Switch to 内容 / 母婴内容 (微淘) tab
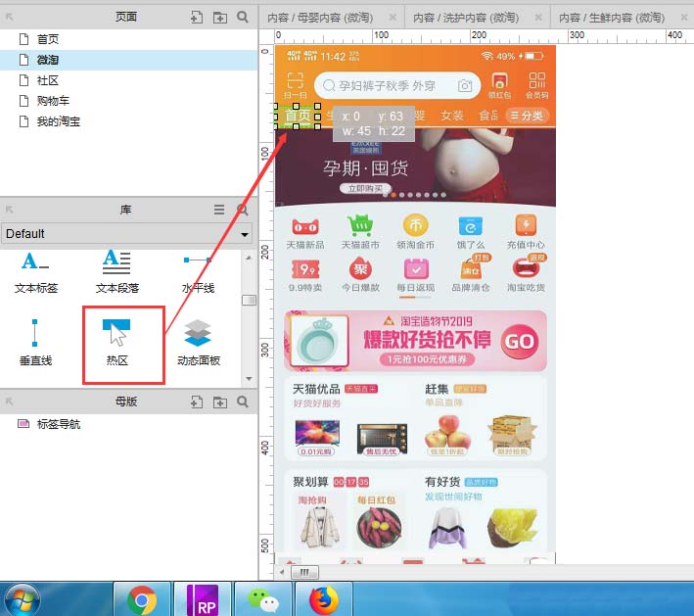694x616 pixels. tap(320, 18)
